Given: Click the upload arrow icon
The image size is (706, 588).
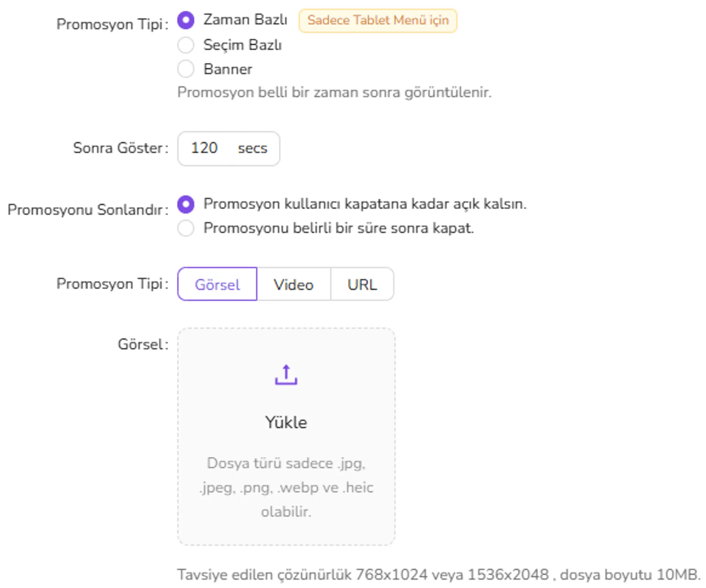Looking at the screenshot, I should 286,374.
